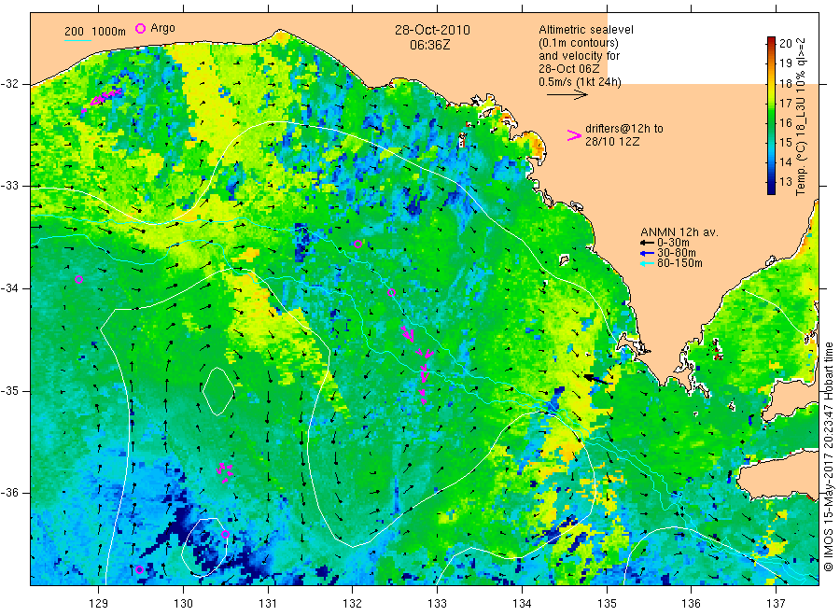Click the '0.5m/s (1kt 24h)' scale text
This screenshot has width=840, height=616.
[x=580, y=82]
